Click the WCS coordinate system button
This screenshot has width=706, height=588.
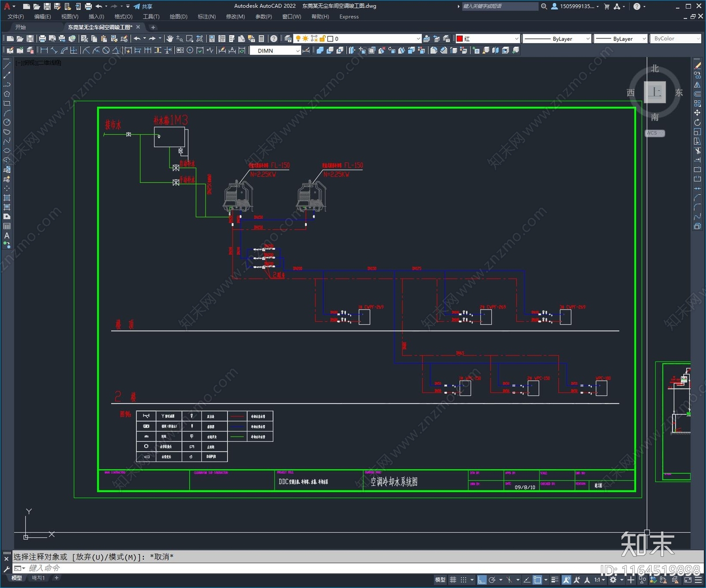tap(655, 133)
